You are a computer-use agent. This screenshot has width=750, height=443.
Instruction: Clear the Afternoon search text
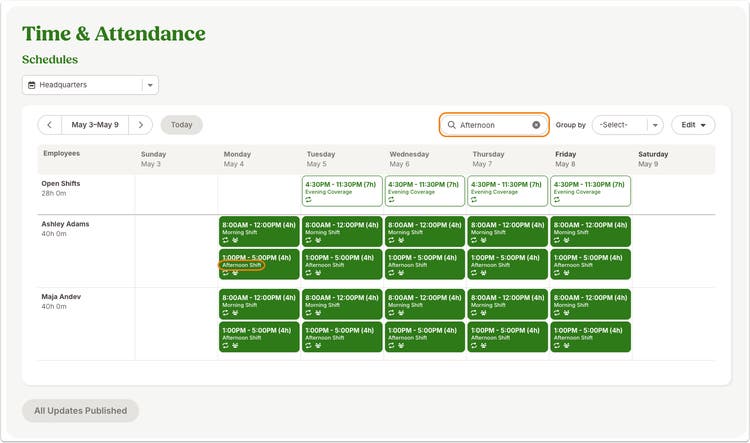pos(536,125)
